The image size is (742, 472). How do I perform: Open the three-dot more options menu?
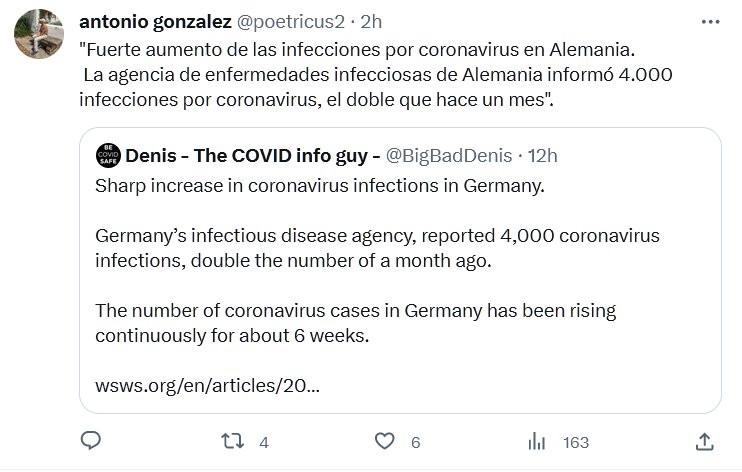tap(711, 21)
